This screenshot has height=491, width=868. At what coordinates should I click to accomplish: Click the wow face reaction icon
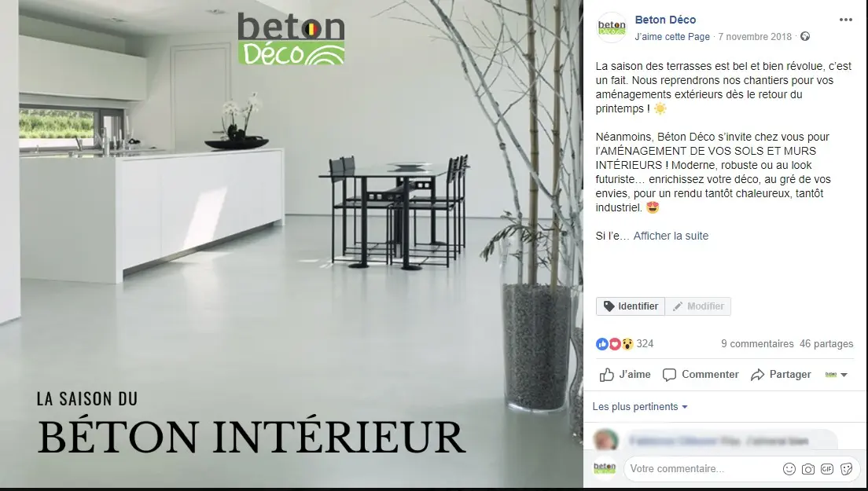pos(627,344)
